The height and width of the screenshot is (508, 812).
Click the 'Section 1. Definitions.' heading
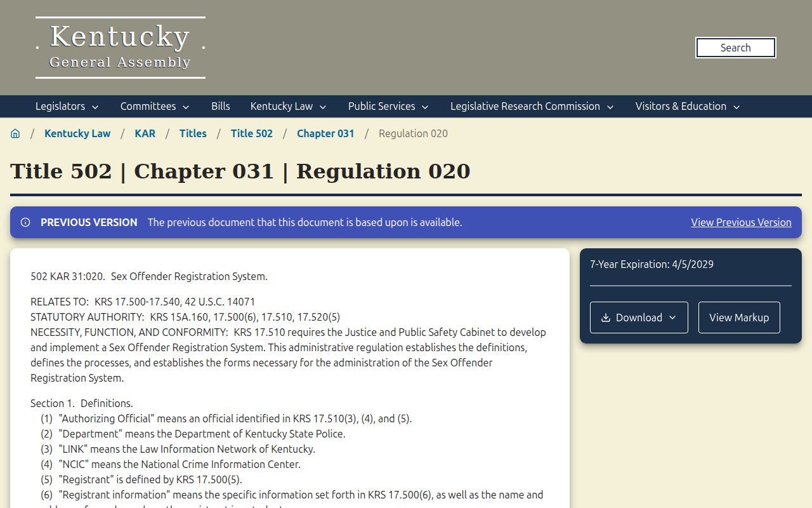coord(82,403)
